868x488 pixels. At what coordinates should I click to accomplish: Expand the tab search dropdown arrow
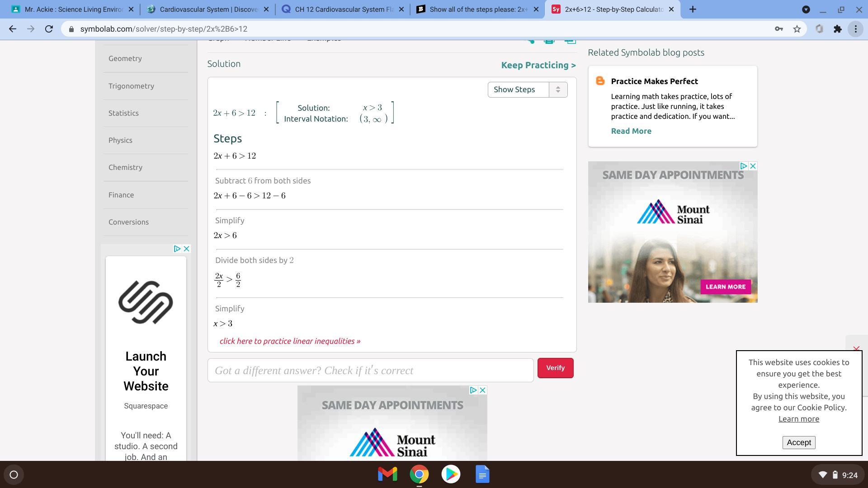coord(806,9)
